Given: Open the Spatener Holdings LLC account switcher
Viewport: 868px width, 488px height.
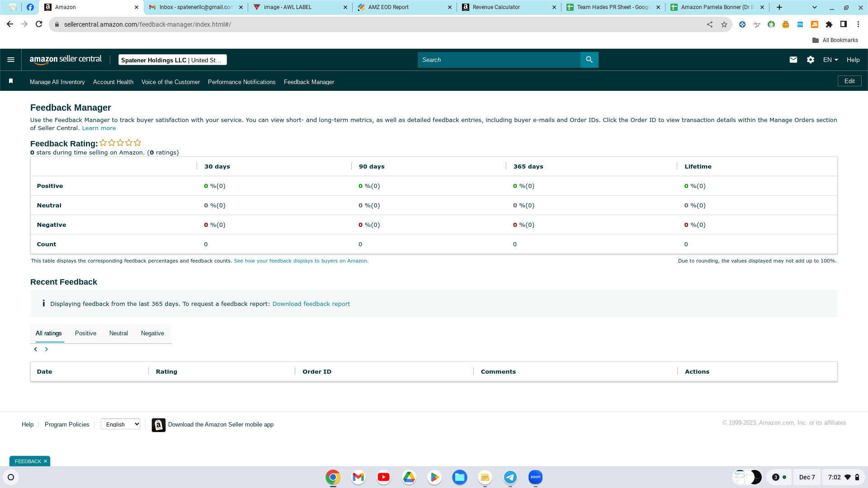Looking at the screenshot, I should (172, 60).
